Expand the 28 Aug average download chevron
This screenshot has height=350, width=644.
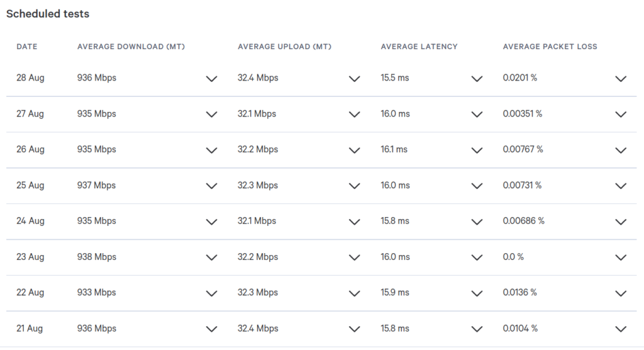211,79
